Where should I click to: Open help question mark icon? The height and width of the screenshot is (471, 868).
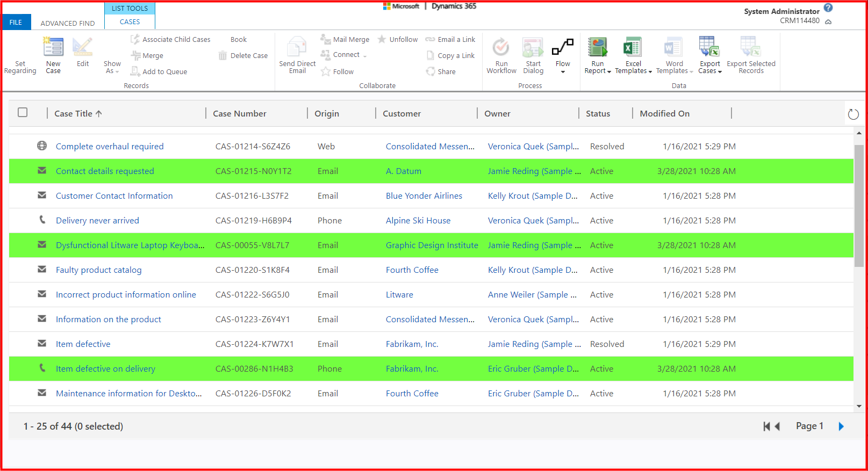pyautogui.click(x=828, y=8)
